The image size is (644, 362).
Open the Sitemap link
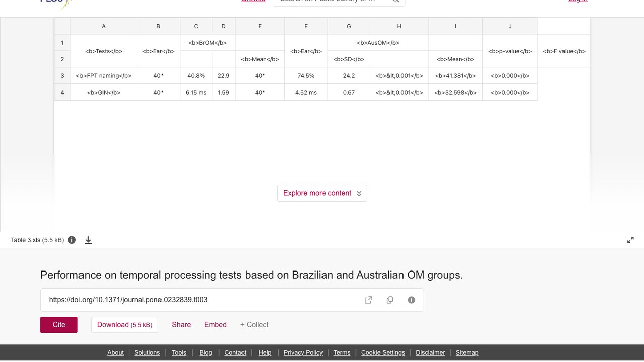coord(467,353)
